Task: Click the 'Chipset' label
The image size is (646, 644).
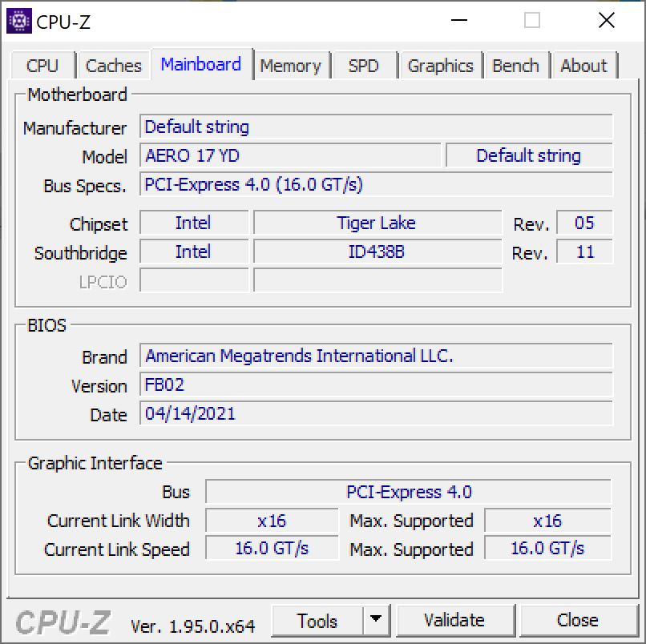Action: pos(99,224)
